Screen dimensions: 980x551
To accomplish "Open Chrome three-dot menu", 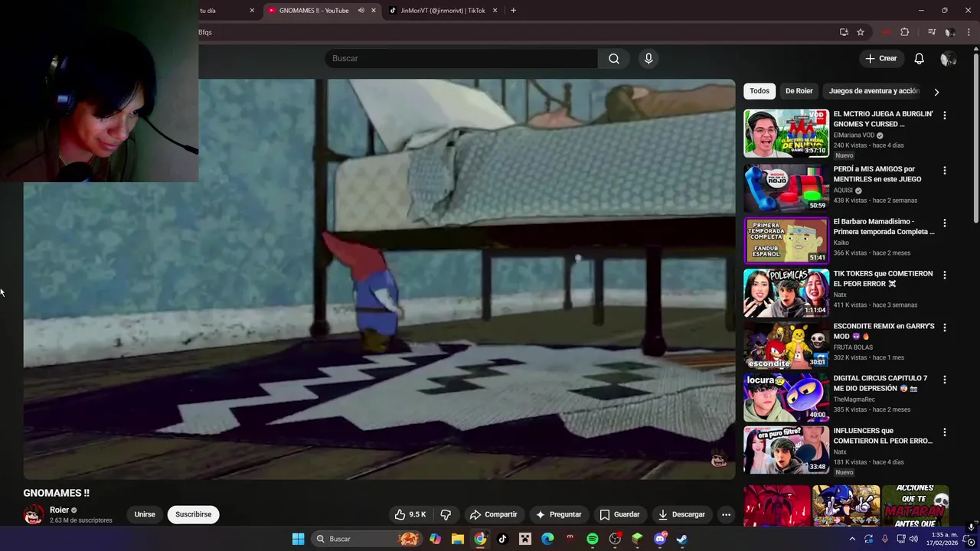I will point(969,32).
